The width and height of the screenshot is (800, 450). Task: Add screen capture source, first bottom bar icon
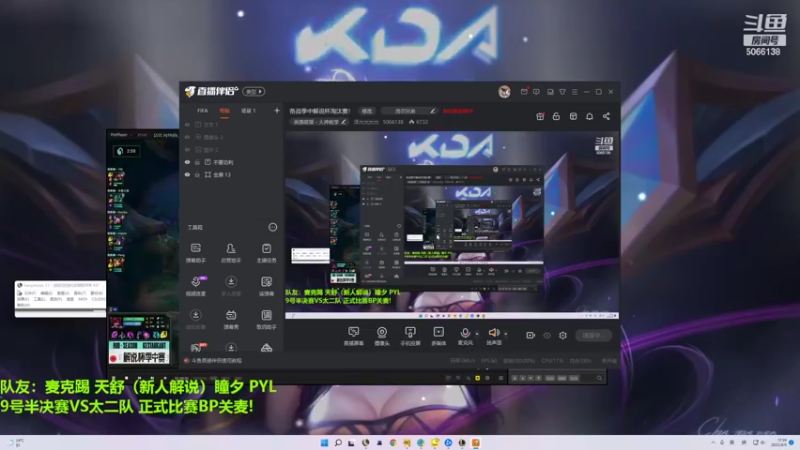click(x=353, y=336)
